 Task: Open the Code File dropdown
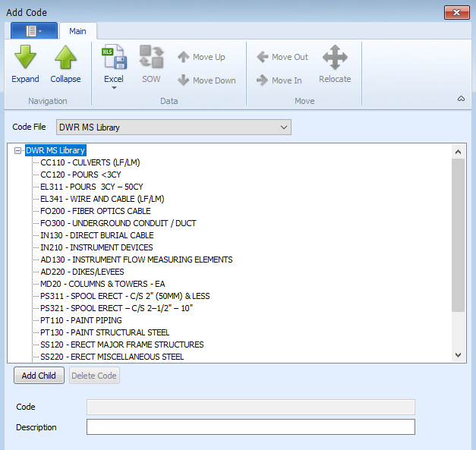(283, 127)
